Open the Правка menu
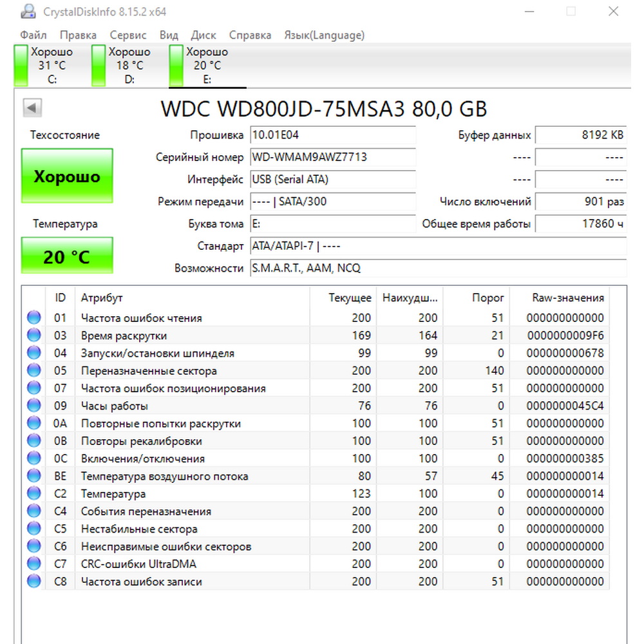This screenshot has width=644, height=644. pos(78,35)
